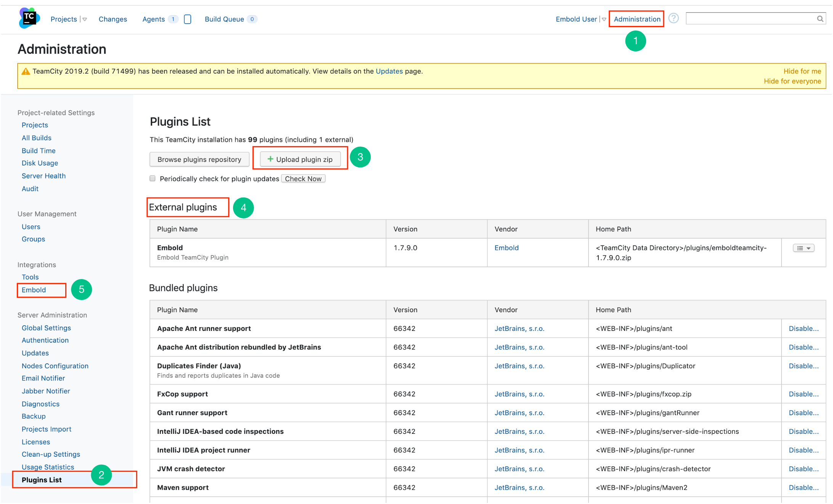Disable Maven support plugin
This screenshot has height=504, width=833.
coord(804,488)
